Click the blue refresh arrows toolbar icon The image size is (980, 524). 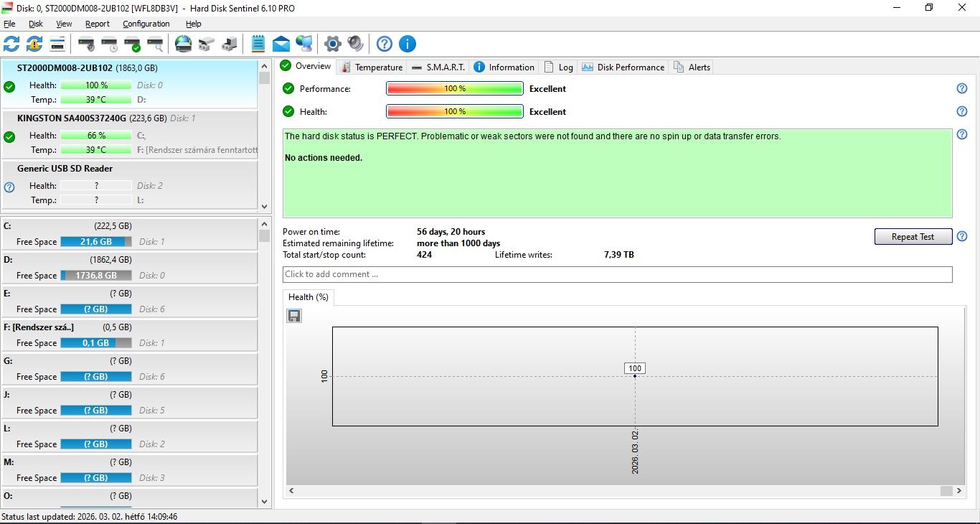(x=11, y=44)
